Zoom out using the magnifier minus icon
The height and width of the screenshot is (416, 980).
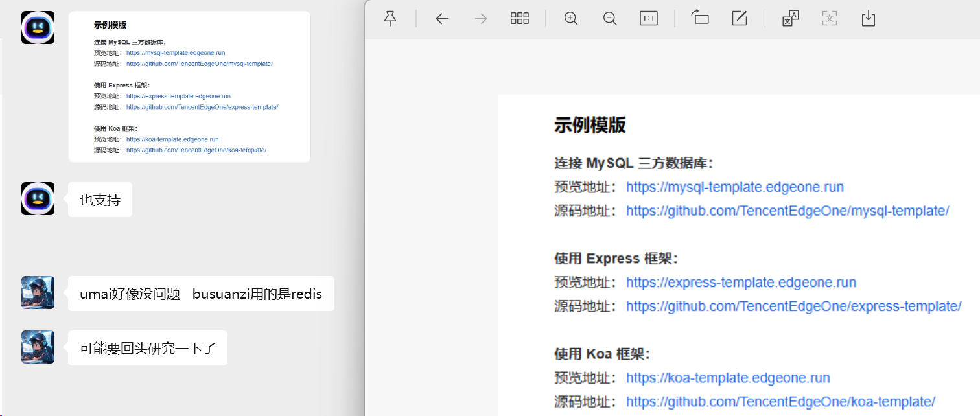click(610, 19)
